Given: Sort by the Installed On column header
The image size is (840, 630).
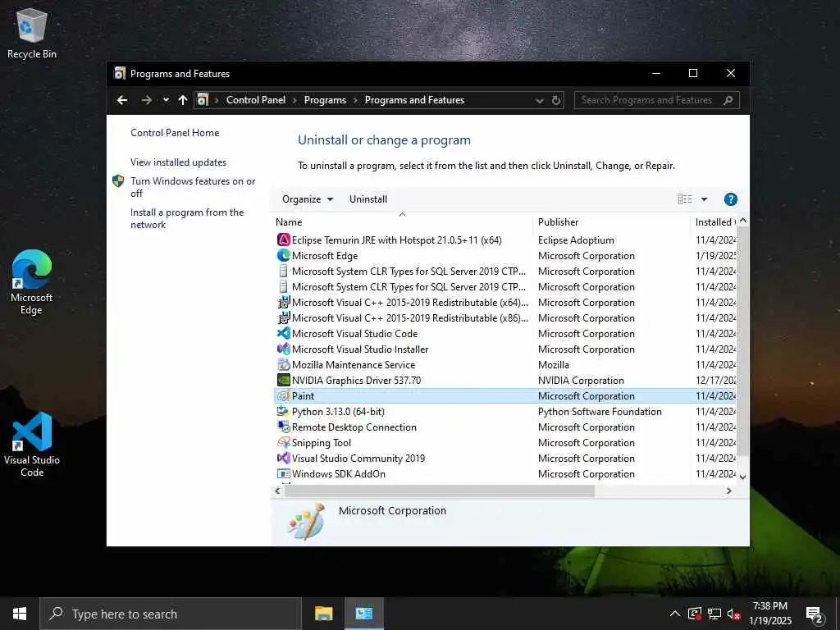Looking at the screenshot, I should tap(714, 221).
